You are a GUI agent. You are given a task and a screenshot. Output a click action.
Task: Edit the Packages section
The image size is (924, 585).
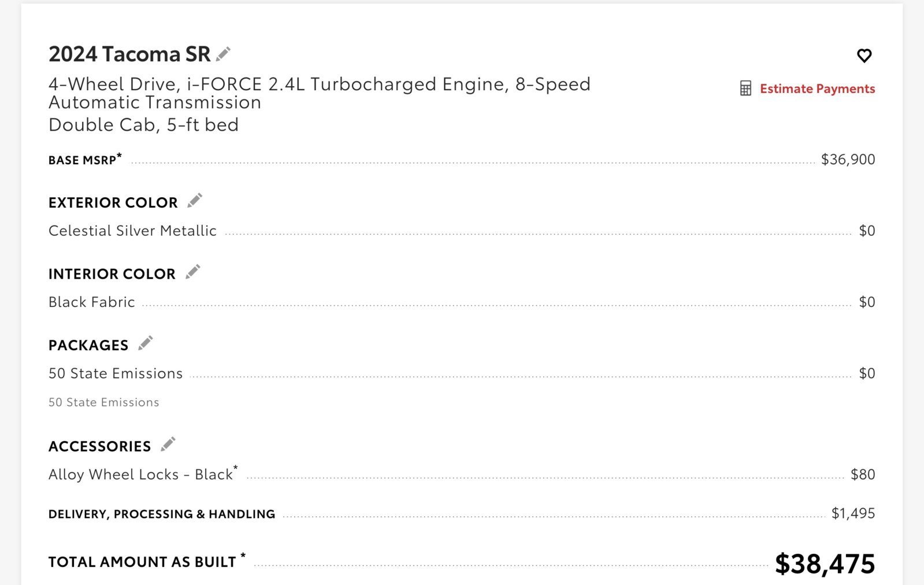[146, 343]
